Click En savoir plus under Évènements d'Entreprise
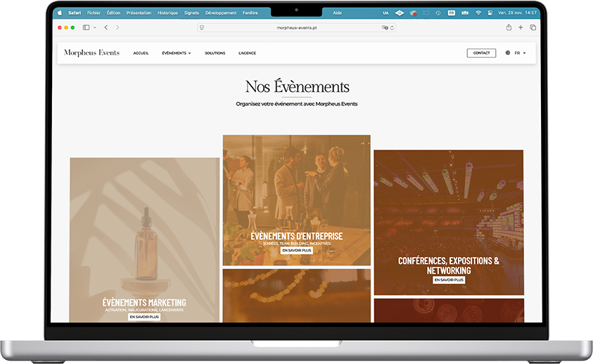593x364 pixels. (296, 250)
